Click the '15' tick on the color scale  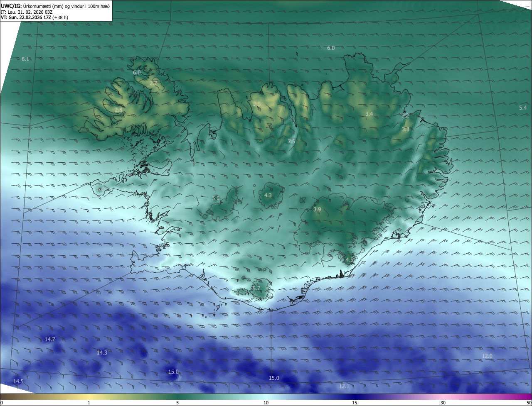(355, 403)
